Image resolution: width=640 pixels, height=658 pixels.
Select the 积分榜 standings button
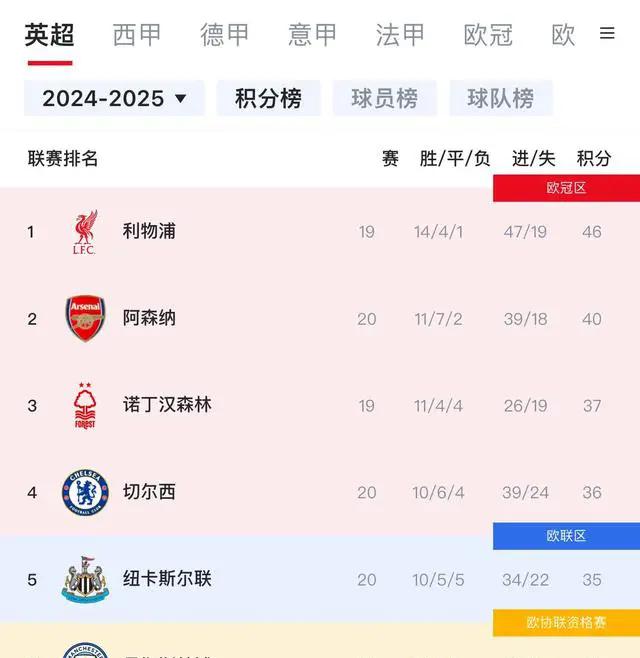click(268, 98)
